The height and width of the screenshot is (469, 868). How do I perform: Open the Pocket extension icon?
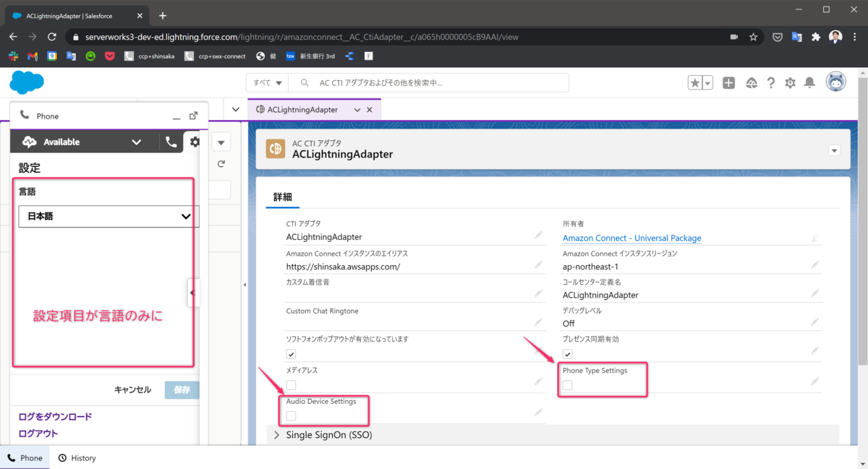778,37
